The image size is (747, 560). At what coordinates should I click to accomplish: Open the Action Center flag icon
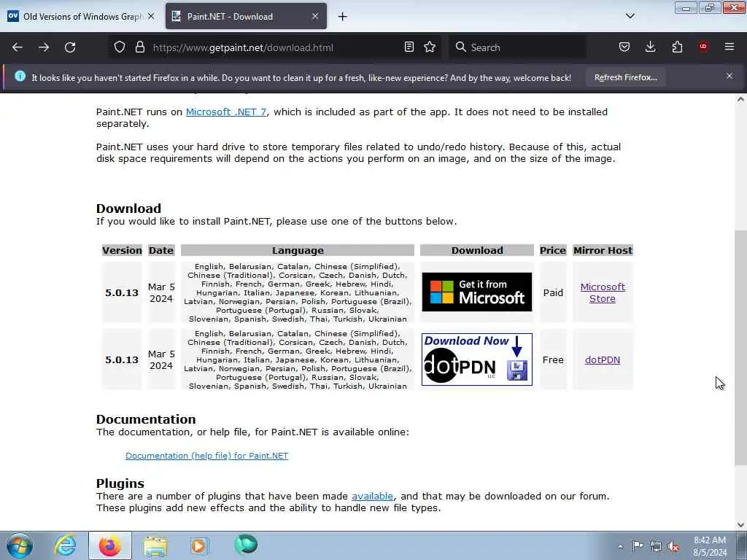coord(638,546)
